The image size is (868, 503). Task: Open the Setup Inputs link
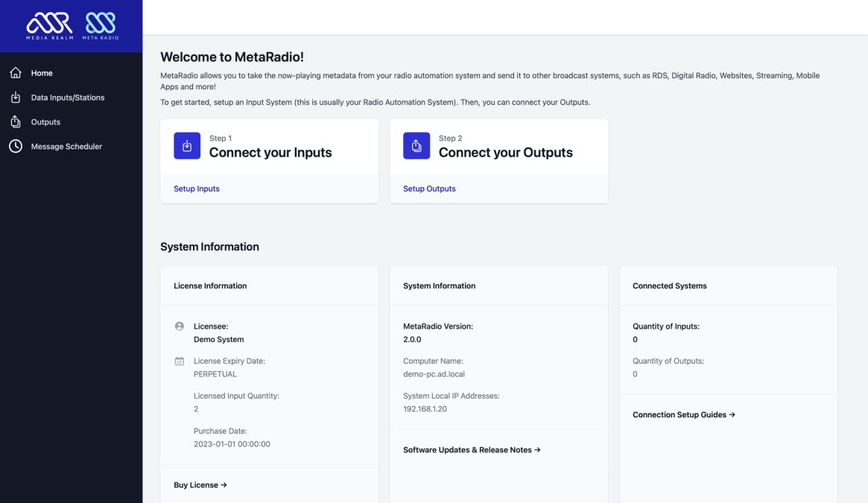pyautogui.click(x=196, y=188)
